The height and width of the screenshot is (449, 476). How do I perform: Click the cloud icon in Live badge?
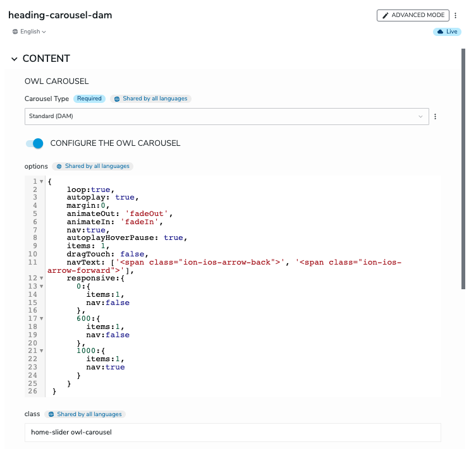point(440,32)
